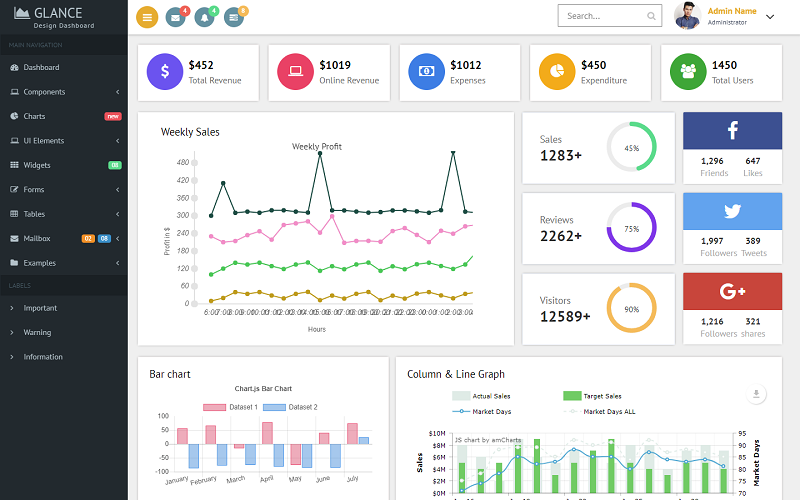Expand the Forms sidebar submenu
800x500 pixels.
pyautogui.click(x=64, y=189)
